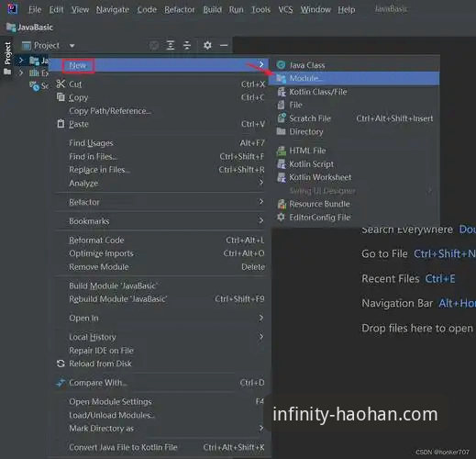Hide the Project panel with minus icon

tap(224, 46)
